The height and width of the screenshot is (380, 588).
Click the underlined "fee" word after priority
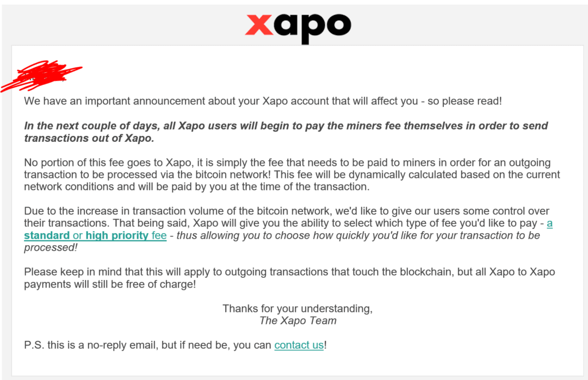159,235
